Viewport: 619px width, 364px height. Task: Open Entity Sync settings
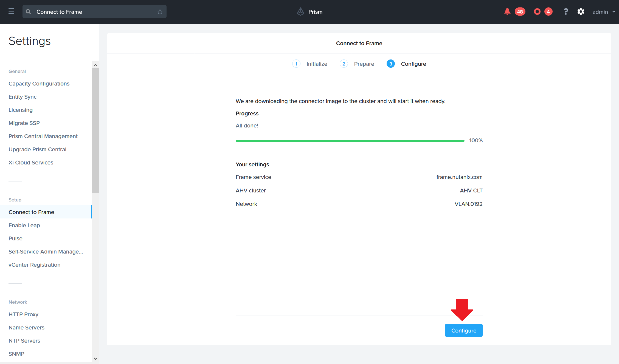[22, 97]
